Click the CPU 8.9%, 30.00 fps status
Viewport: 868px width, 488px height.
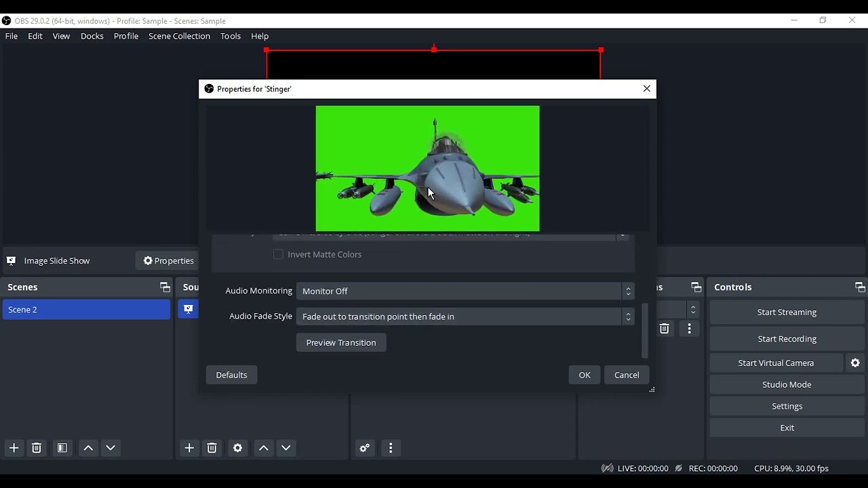pos(791,468)
